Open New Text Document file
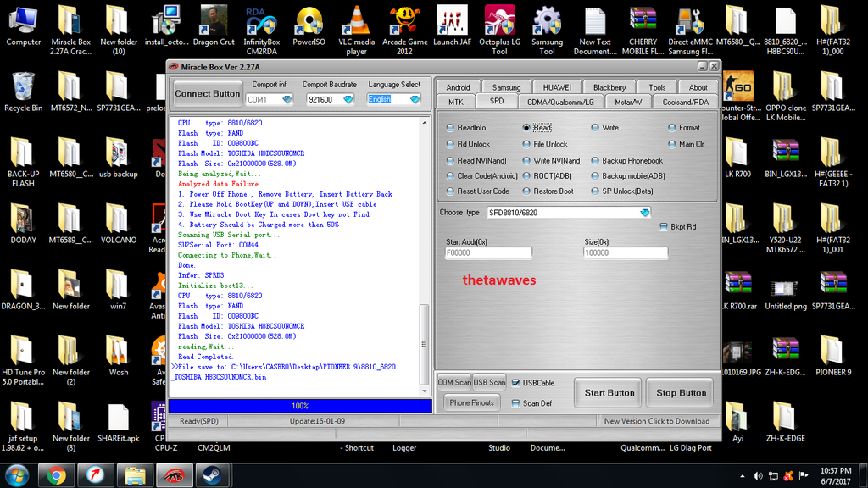Screen dimensions: 868x488 point(595,30)
